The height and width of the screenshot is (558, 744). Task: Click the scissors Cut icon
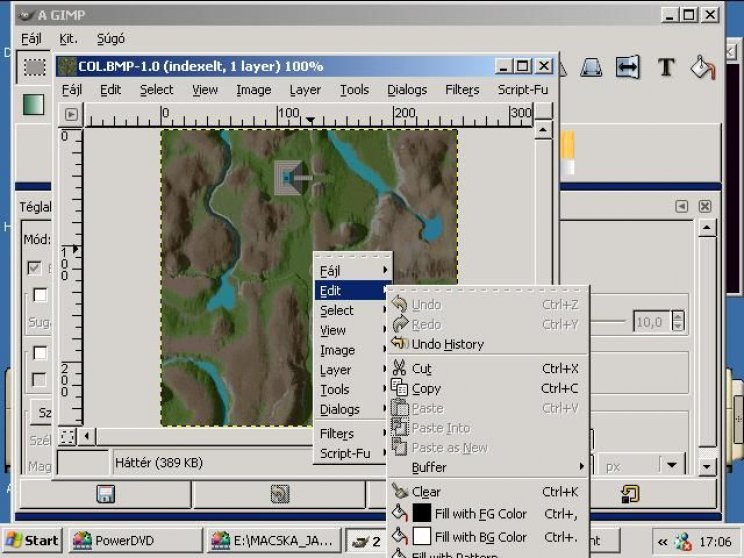[400, 368]
